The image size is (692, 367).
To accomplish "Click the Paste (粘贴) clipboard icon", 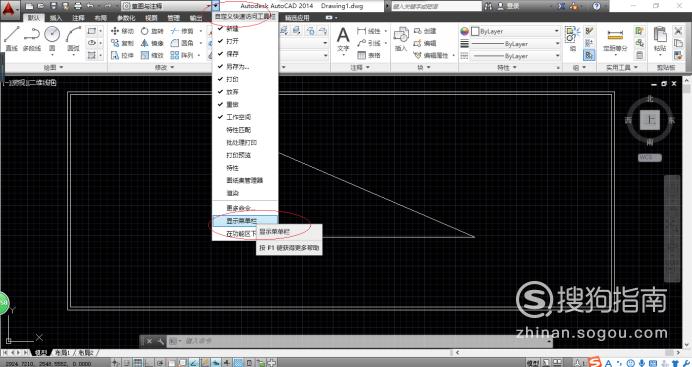I will [660, 39].
